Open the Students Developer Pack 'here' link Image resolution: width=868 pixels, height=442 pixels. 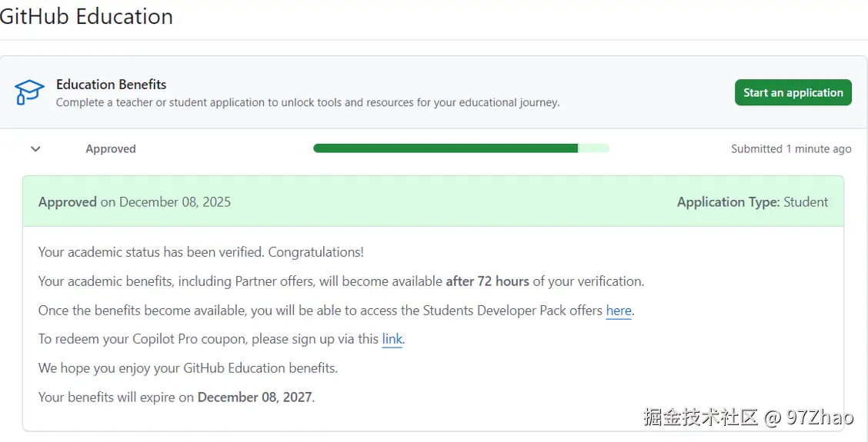tap(618, 311)
